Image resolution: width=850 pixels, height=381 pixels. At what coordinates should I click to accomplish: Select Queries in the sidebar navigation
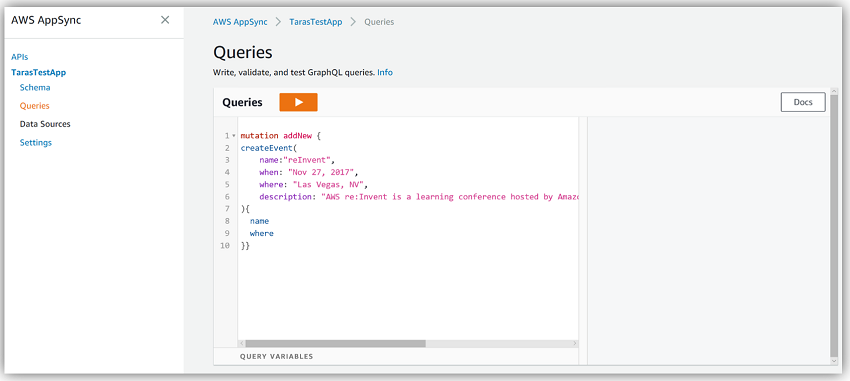(x=35, y=106)
